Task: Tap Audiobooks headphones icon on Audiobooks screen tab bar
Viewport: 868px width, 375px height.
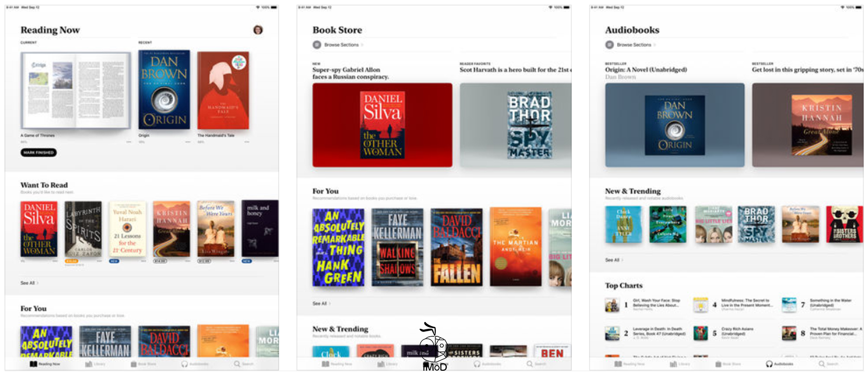Action: (769, 364)
